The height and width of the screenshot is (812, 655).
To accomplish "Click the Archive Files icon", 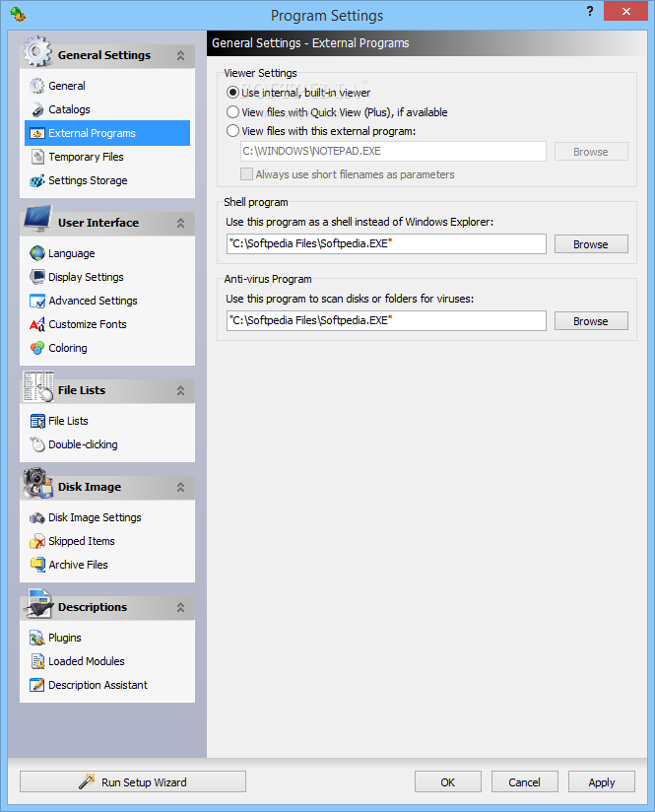I will tap(36, 565).
